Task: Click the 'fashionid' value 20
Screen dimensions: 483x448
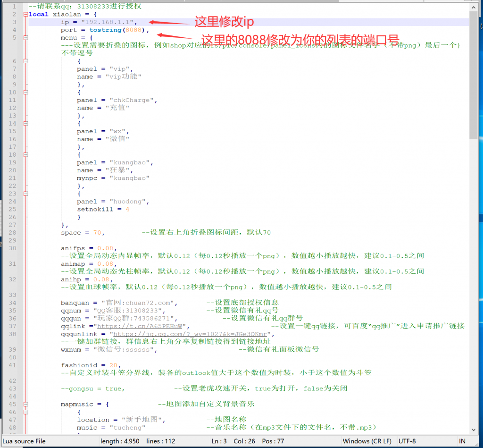Action: (x=113, y=365)
